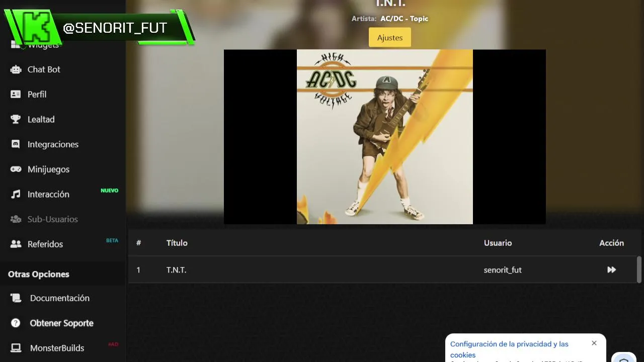
Task: Click the Otras Opciones section heading
Action: coord(39,274)
